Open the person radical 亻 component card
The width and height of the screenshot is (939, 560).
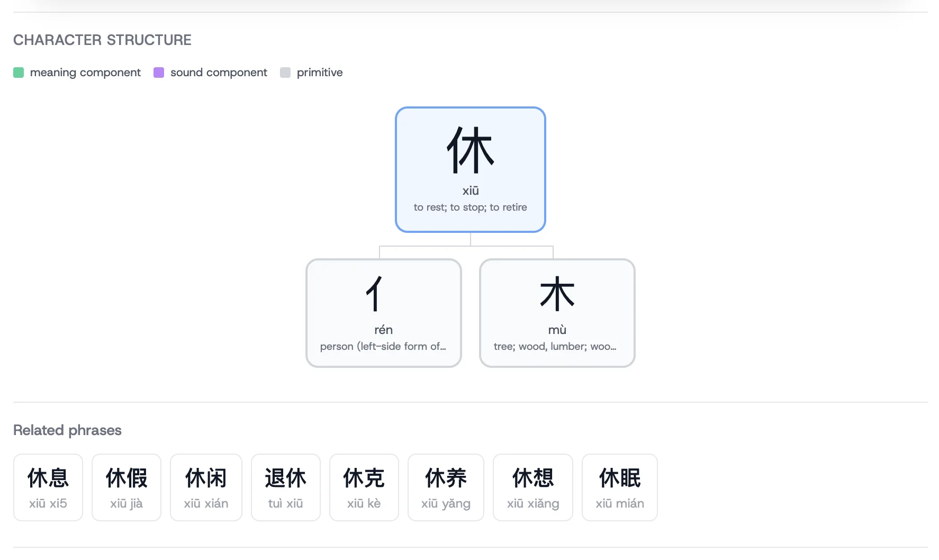[383, 312]
